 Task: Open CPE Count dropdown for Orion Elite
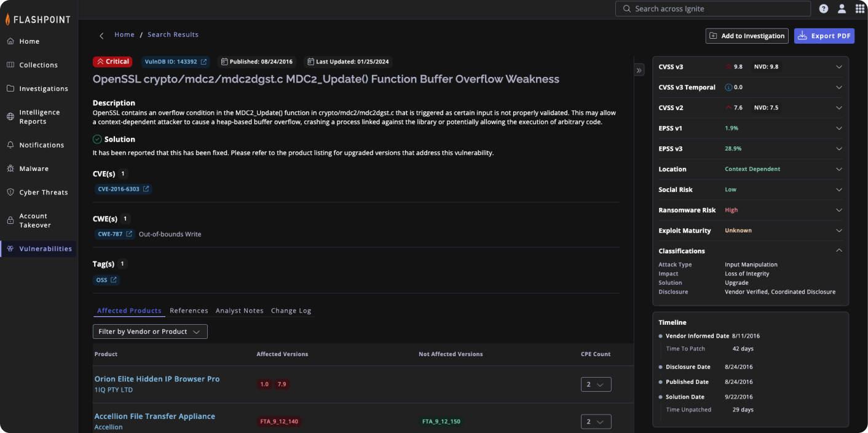pyautogui.click(x=596, y=384)
